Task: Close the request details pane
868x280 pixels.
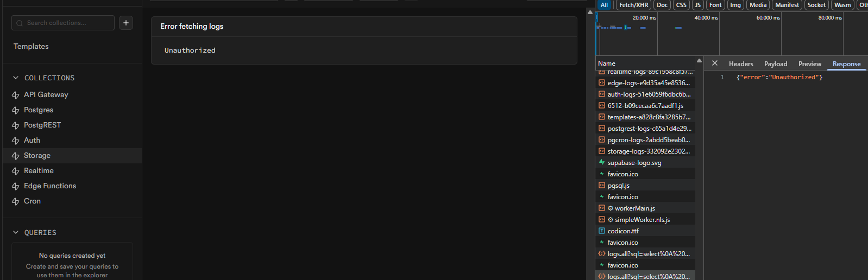Action: [x=715, y=63]
